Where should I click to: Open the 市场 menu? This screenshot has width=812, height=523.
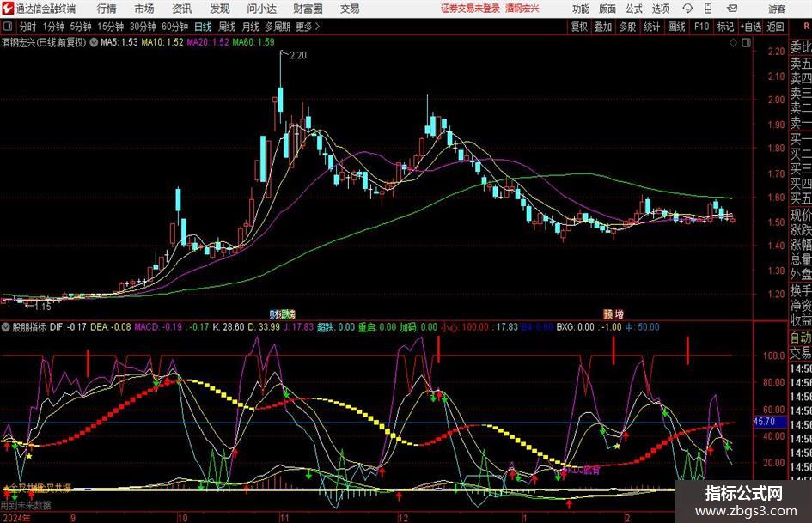point(144,9)
